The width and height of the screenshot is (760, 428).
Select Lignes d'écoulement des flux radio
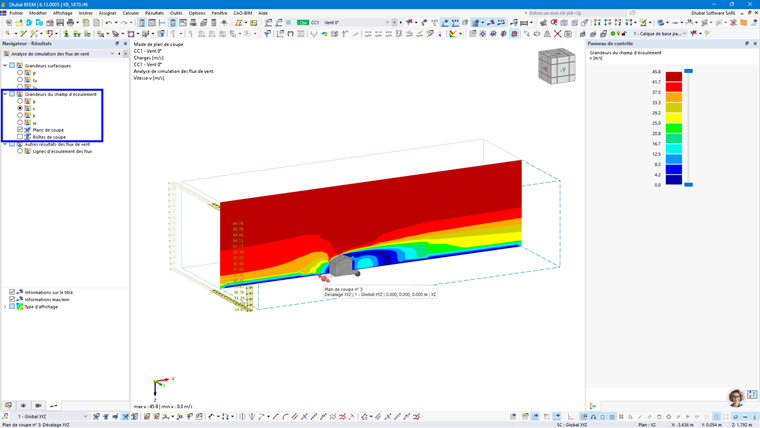[20, 151]
